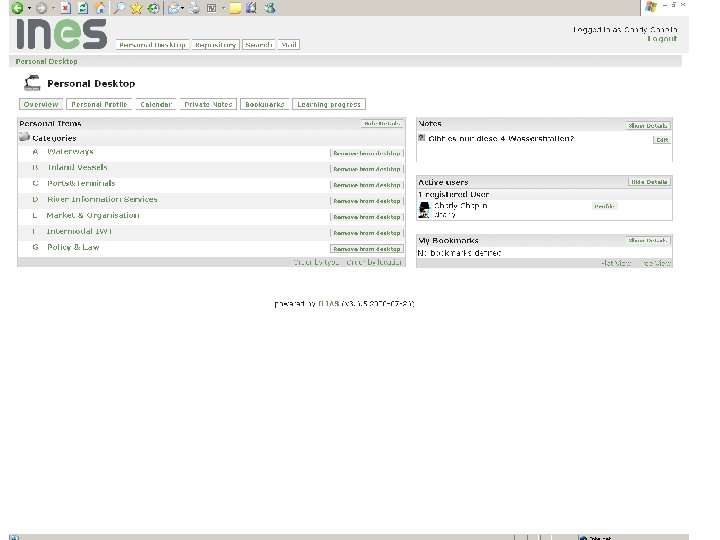This screenshot has height=540, width=720.
Task: Open the Back button history dropdown arrow
Action: 29,8
